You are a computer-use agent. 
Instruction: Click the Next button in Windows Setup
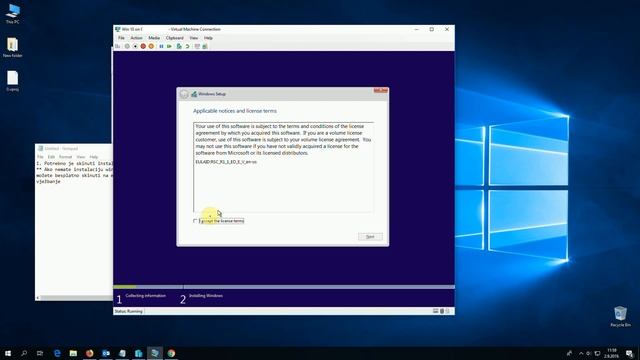pyautogui.click(x=370, y=237)
